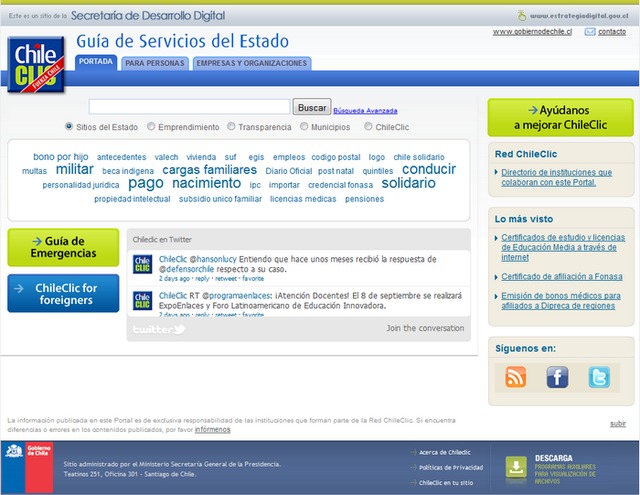This screenshot has height=495, width=640.
Task: Click the @hansonlucy mention in the tweet
Action: point(213,259)
